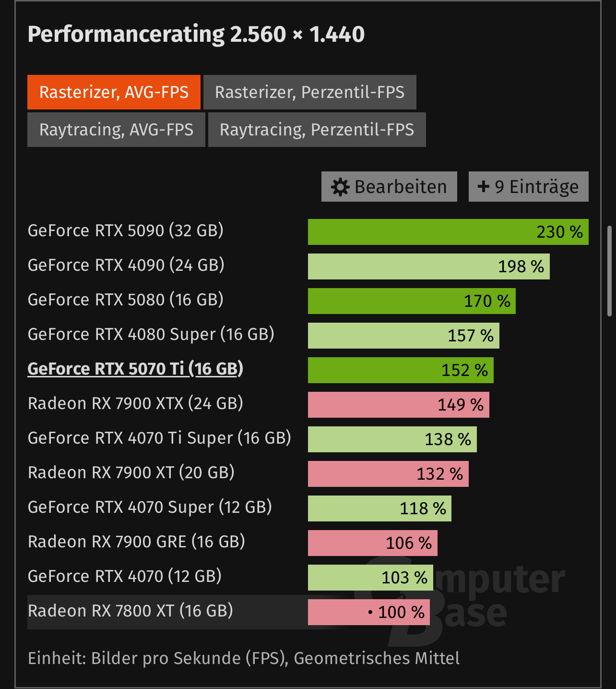Set Radeon RX 7800 XT row as baseline
The image size is (616, 689).
(228, 612)
